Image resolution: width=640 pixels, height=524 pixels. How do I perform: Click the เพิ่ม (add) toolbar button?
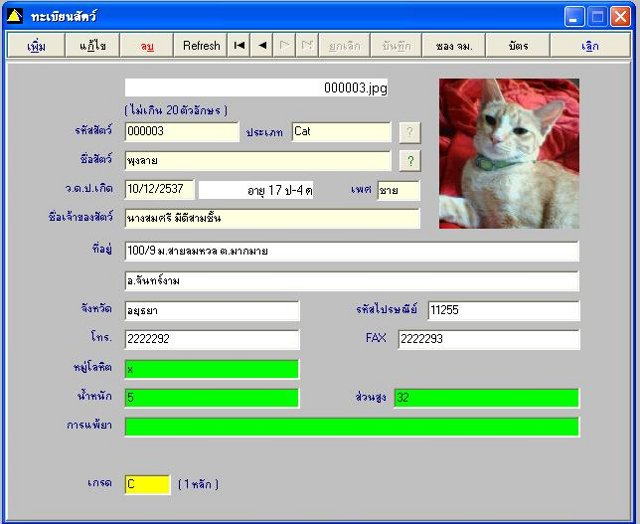(36, 45)
